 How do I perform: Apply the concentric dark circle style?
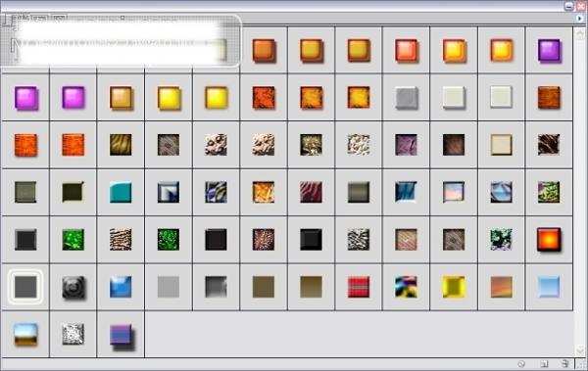pos(73,287)
